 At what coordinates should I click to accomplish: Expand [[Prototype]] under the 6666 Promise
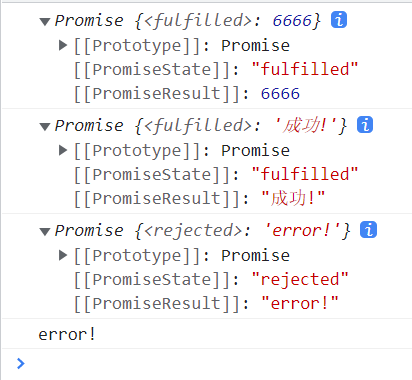[63, 45]
